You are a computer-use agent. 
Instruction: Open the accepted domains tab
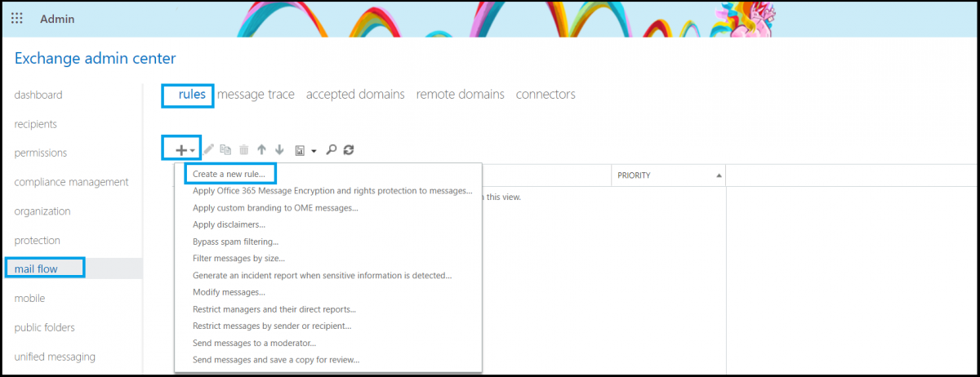(x=355, y=95)
